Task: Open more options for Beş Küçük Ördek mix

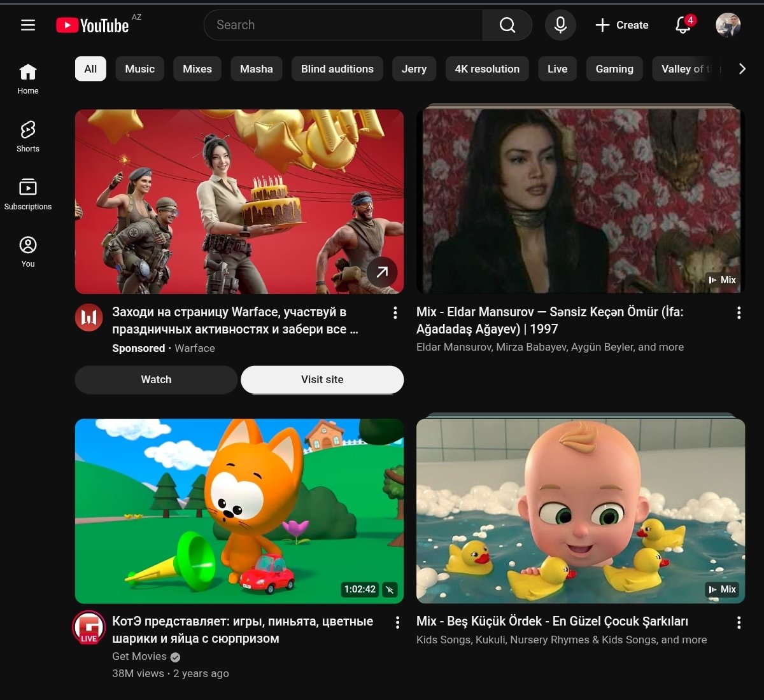Action: coord(739,622)
